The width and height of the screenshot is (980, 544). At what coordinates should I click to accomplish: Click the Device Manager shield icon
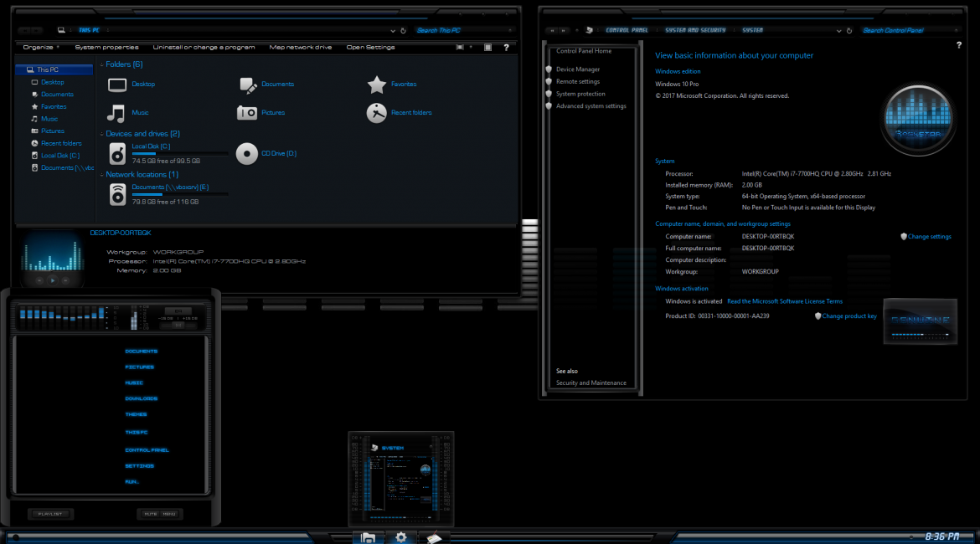[x=549, y=69]
